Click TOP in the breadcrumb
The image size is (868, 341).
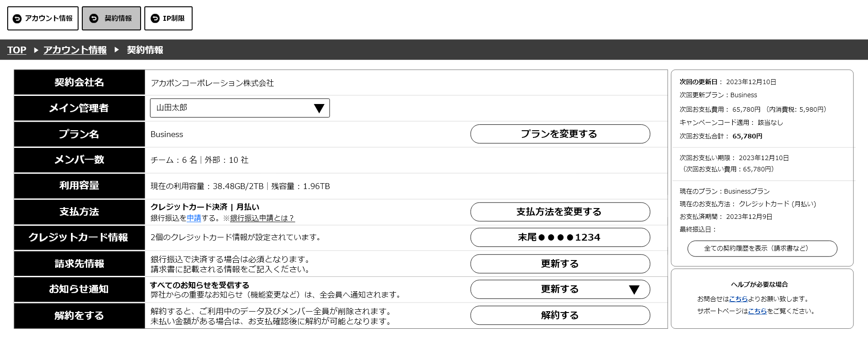[x=17, y=50]
